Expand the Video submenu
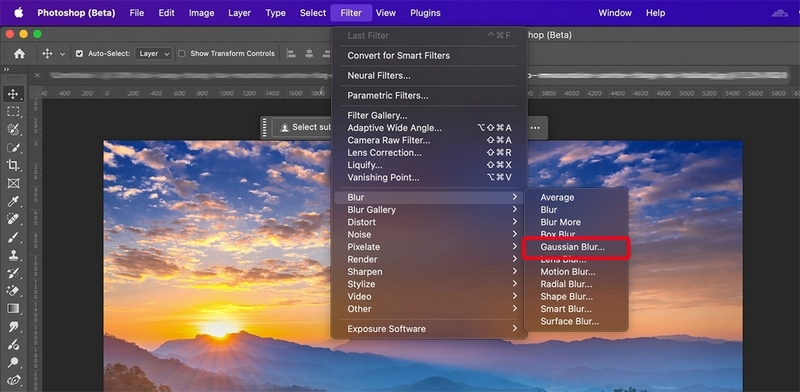800x392 pixels. pyautogui.click(x=428, y=297)
